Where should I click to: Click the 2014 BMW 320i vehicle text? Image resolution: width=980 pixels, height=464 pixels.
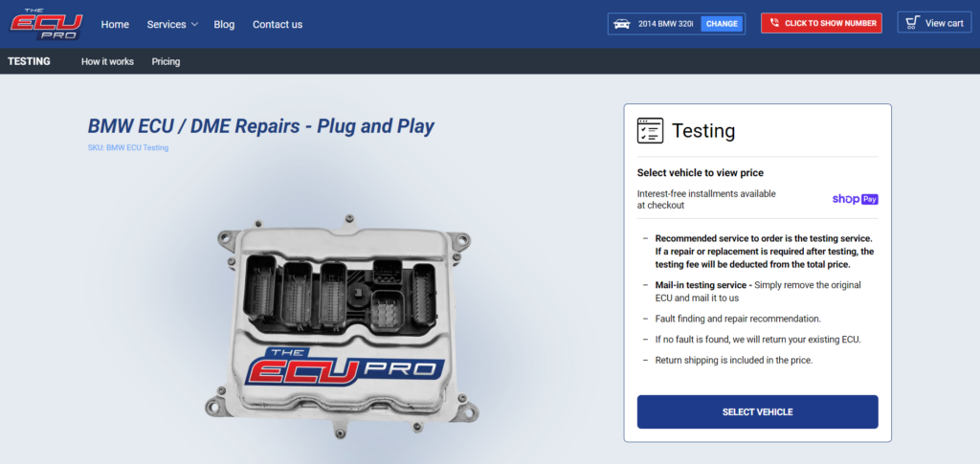coord(666,24)
